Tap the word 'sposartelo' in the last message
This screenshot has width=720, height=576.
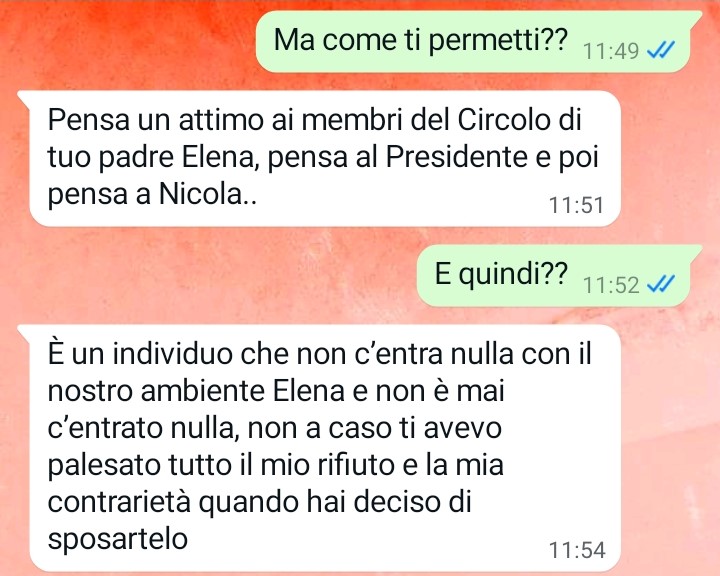(118, 538)
